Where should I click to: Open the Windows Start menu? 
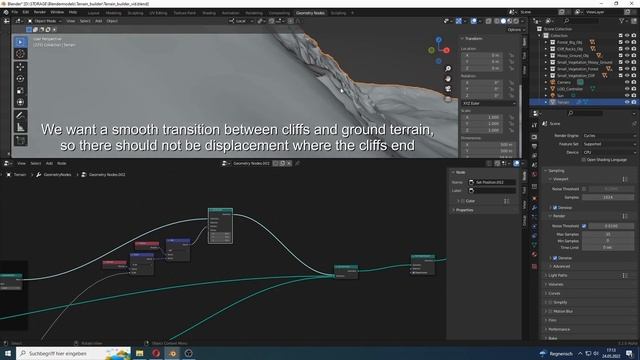click(8, 353)
